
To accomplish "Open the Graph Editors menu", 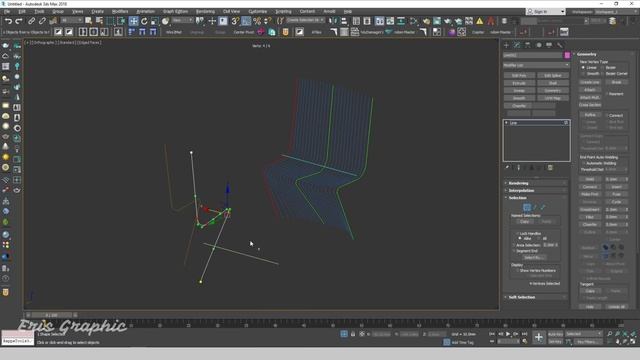I will [175, 11].
